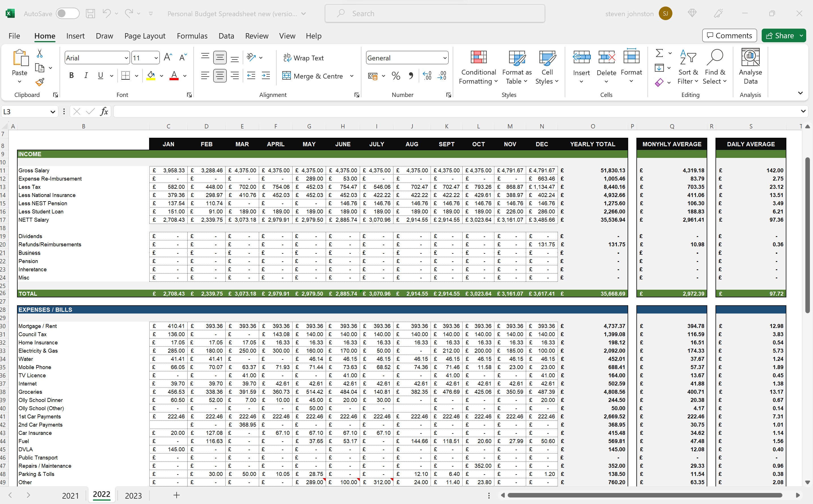Apply percentage number format
Screen dimensions: 813x504
coord(395,76)
